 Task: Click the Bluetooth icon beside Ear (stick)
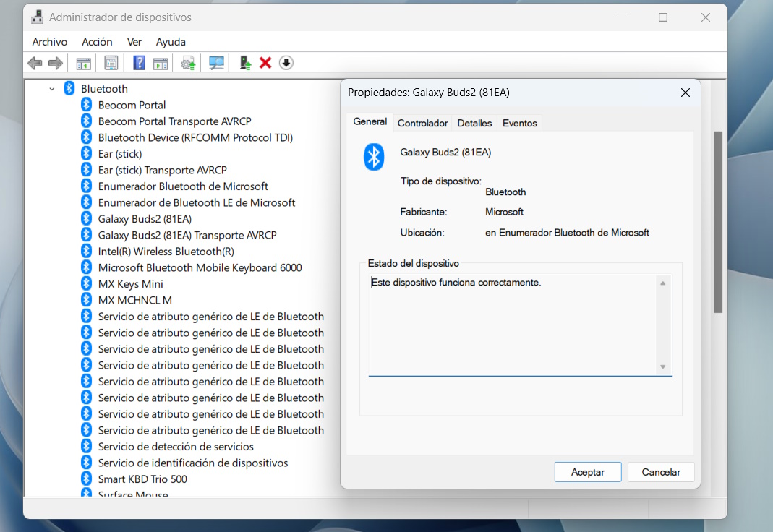[86, 154]
